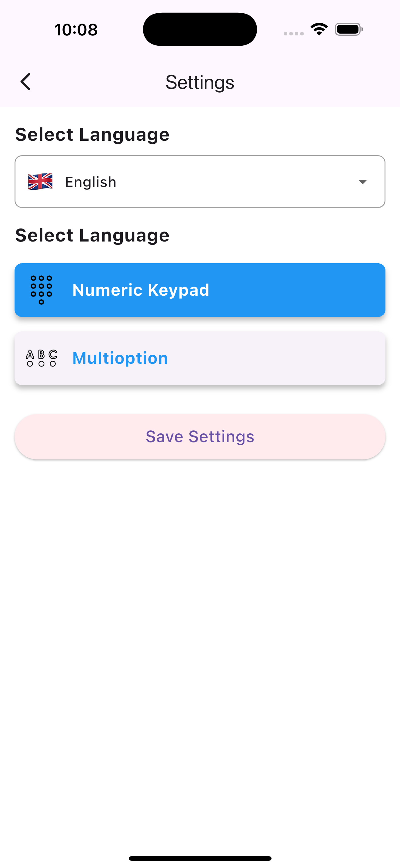
Task: Click the UK flag icon
Action: [41, 182]
